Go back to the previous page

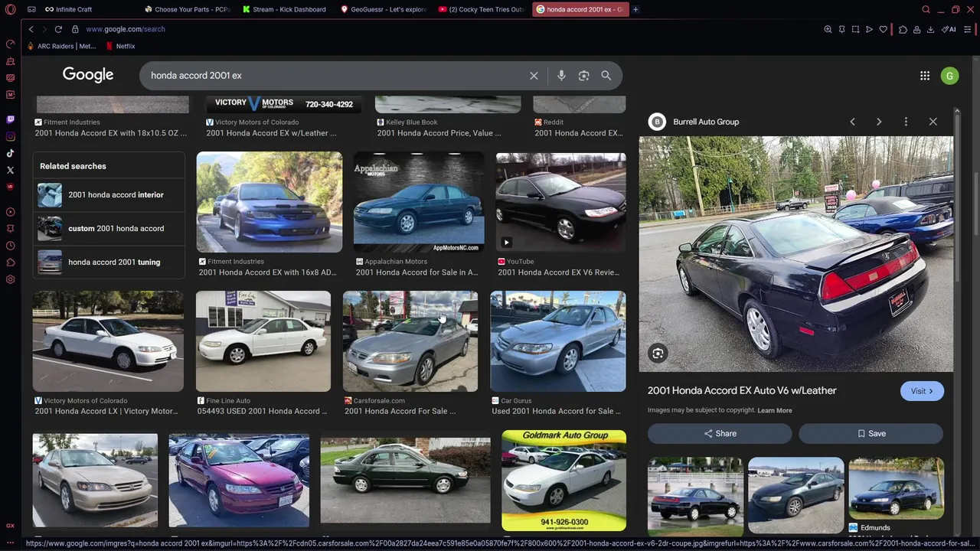tap(31, 29)
